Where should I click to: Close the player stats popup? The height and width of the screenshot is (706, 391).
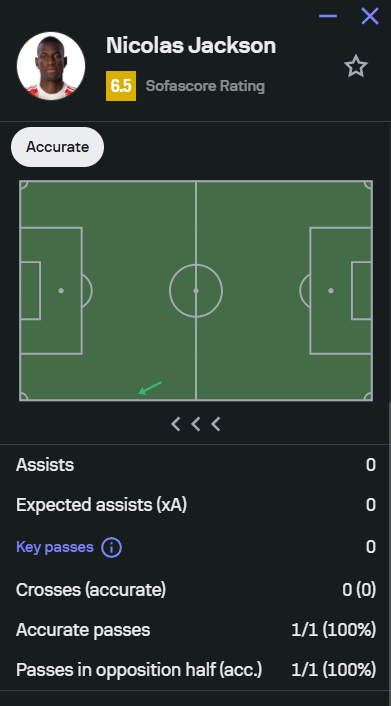(370, 16)
